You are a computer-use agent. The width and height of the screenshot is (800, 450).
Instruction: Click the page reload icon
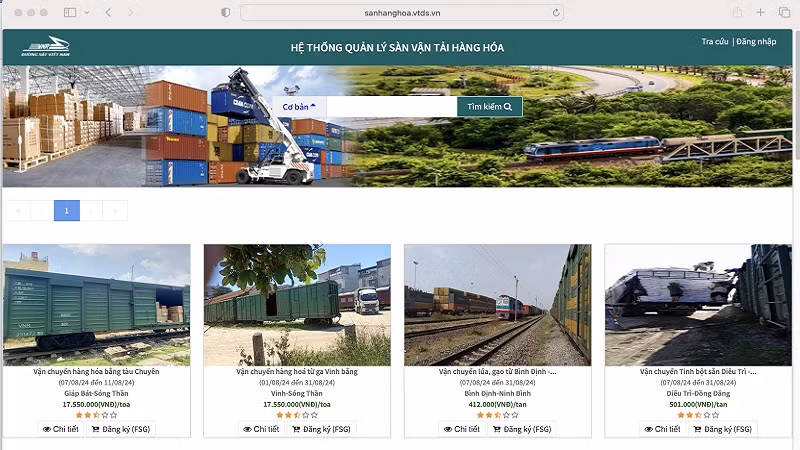point(556,12)
